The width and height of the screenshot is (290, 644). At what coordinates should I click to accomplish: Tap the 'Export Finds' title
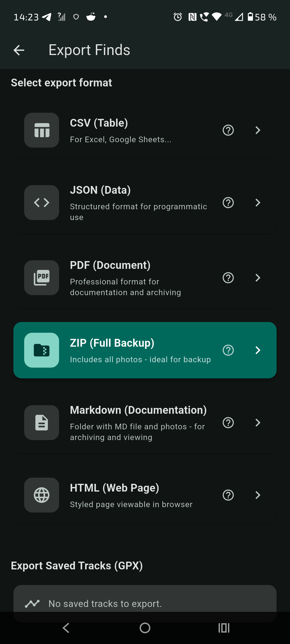pos(89,50)
